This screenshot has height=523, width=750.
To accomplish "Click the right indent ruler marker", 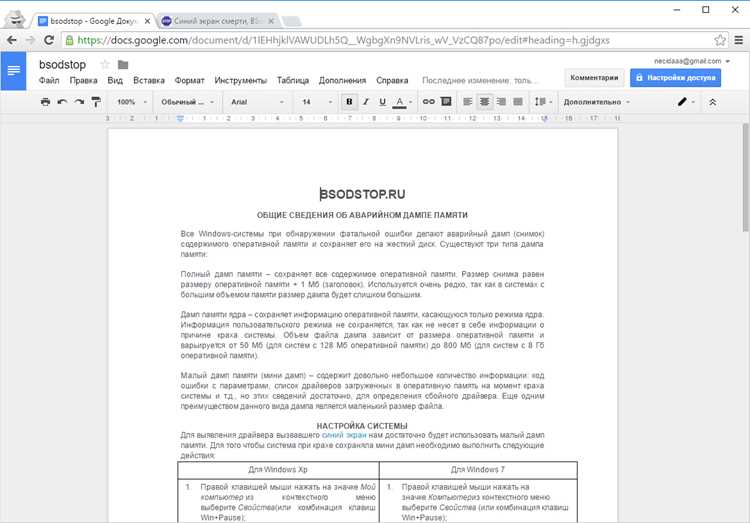I will tap(544, 118).
